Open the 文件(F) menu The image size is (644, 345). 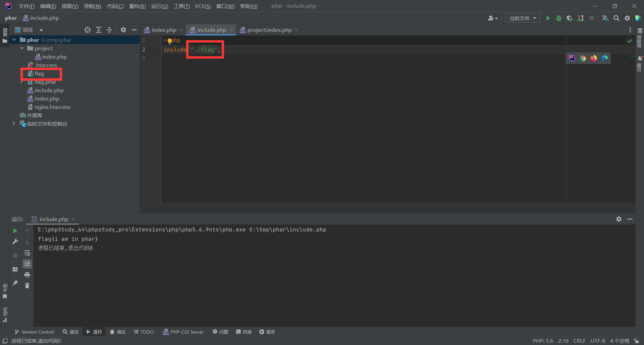tap(26, 6)
